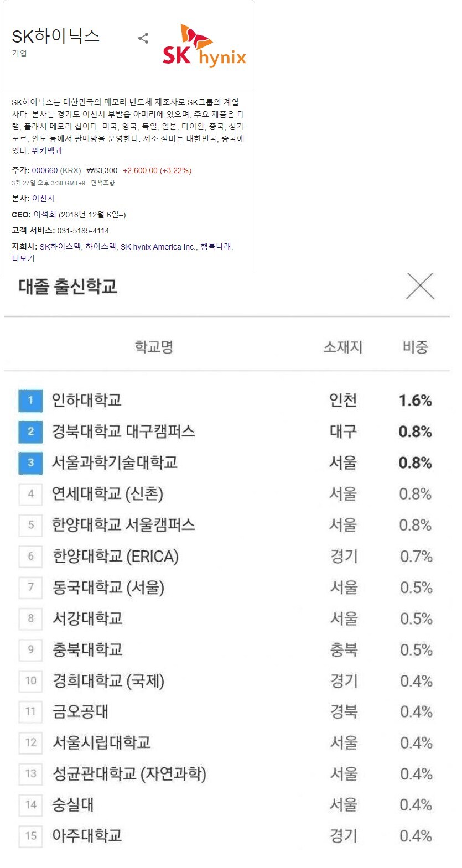This screenshot has width=462, height=868.
Task: Select the rank number 4 next to 연세대학교
Action: click(x=31, y=494)
